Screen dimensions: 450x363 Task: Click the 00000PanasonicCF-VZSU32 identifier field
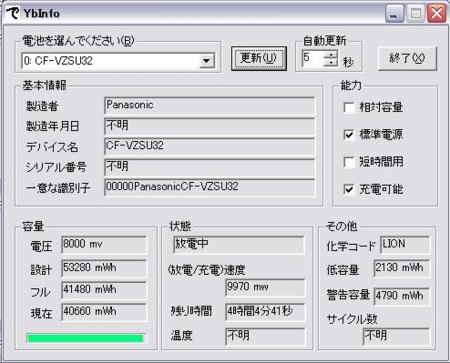[x=209, y=187]
